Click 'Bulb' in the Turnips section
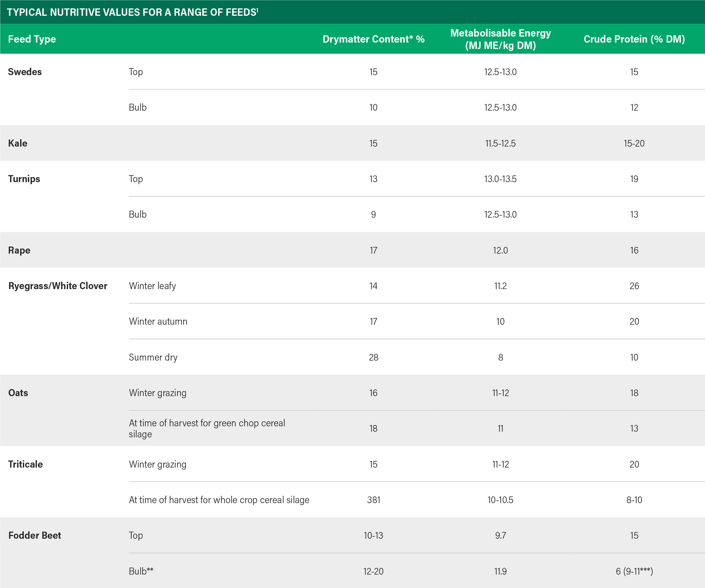This screenshot has width=705, height=588. point(138,214)
